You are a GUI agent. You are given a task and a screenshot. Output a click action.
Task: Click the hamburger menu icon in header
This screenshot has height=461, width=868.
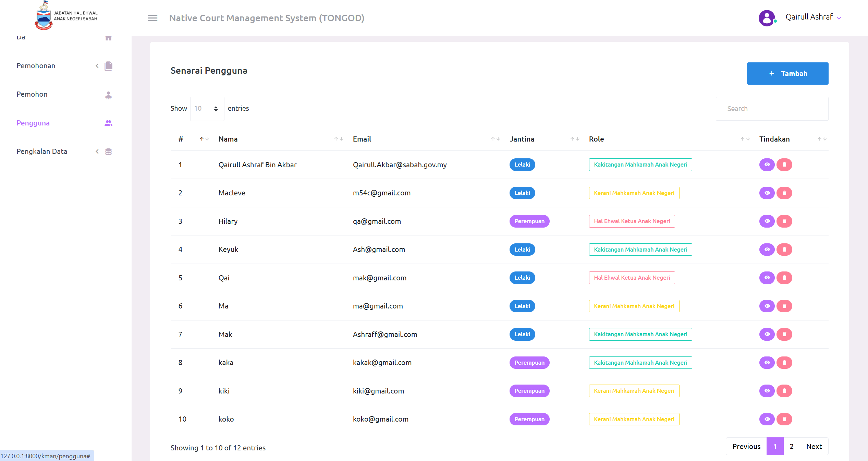[x=152, y=18]
